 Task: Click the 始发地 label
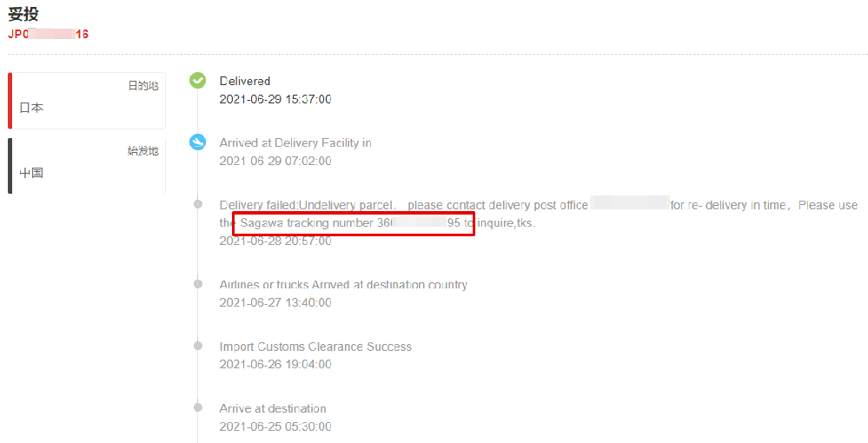coord(143,150)
